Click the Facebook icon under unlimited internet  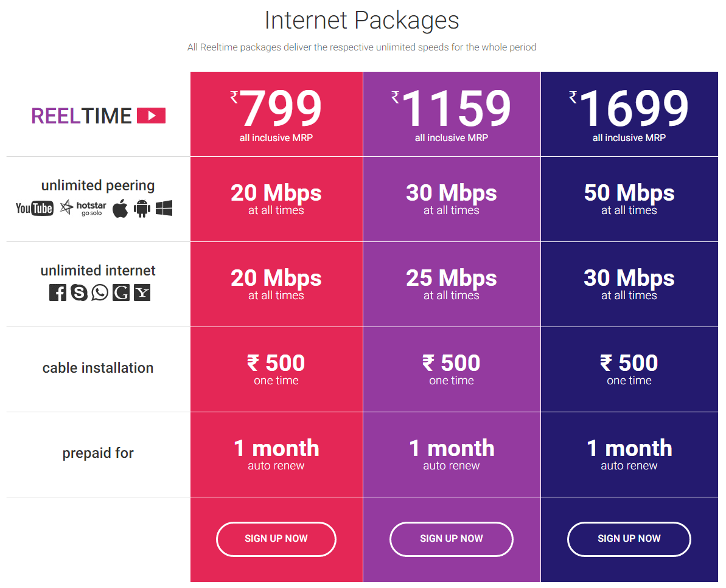coord(58,292)
